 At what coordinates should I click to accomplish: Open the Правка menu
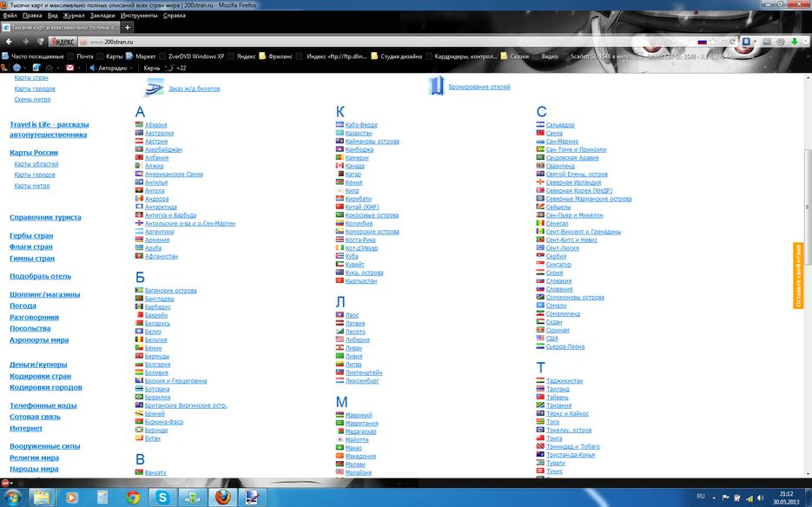click(x=32, y=16)
